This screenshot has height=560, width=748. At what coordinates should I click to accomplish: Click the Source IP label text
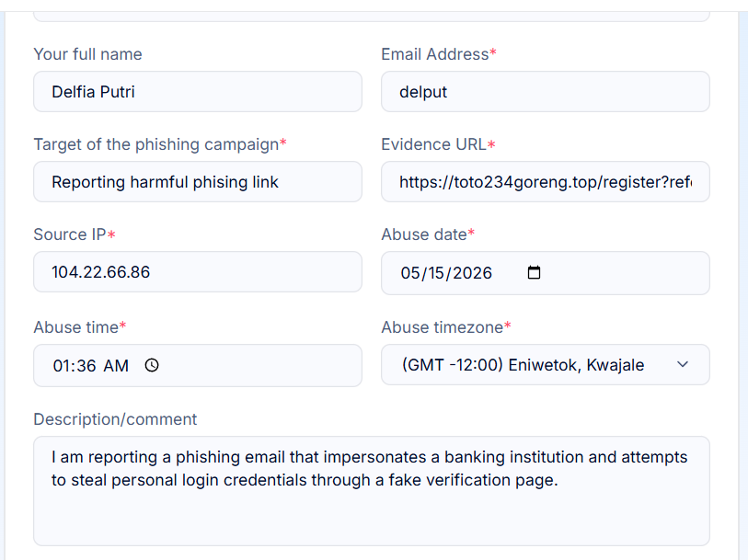click(x=70, y=234)
